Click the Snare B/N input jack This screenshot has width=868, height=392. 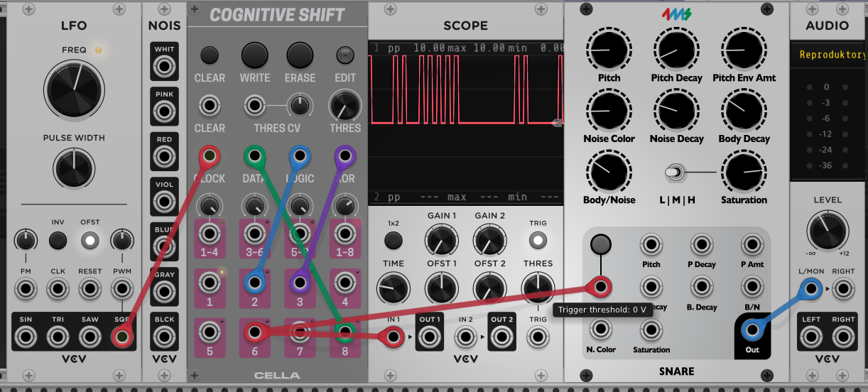[752, 288]
